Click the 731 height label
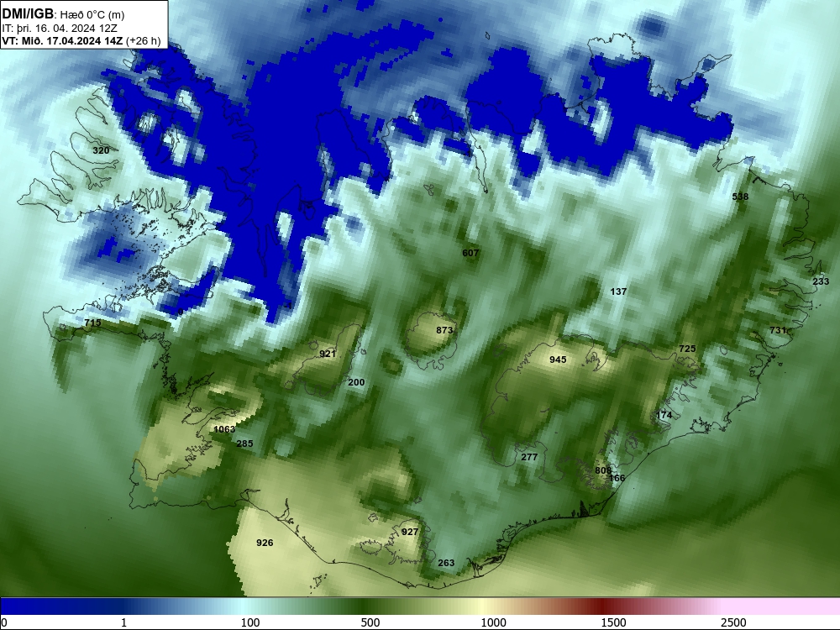Viewport: 840px width, 630px height. click(x=778, y=330)
